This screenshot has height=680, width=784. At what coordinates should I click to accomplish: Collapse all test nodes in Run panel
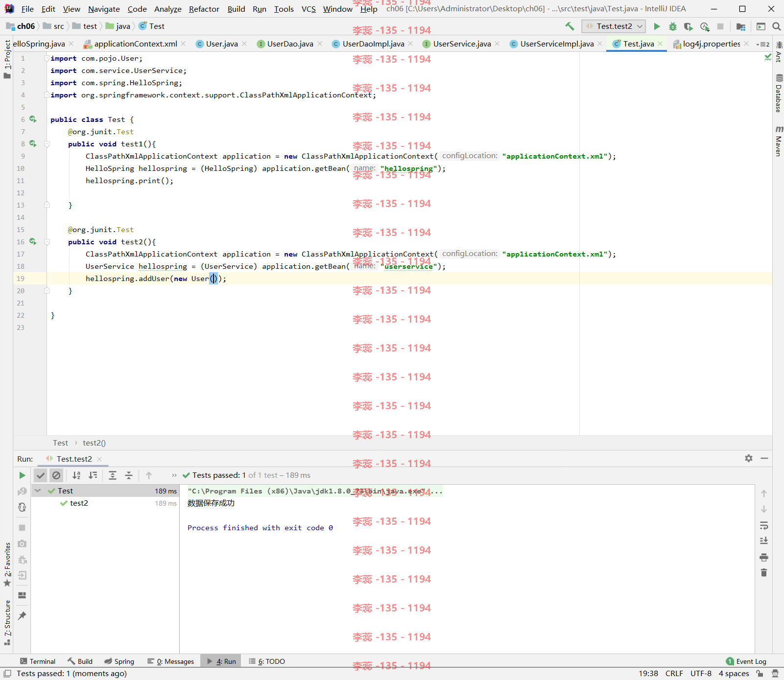coord(129,475)
